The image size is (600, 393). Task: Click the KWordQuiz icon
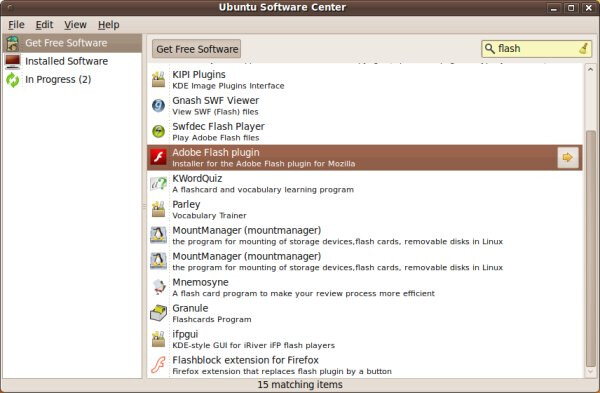[158, 184]
